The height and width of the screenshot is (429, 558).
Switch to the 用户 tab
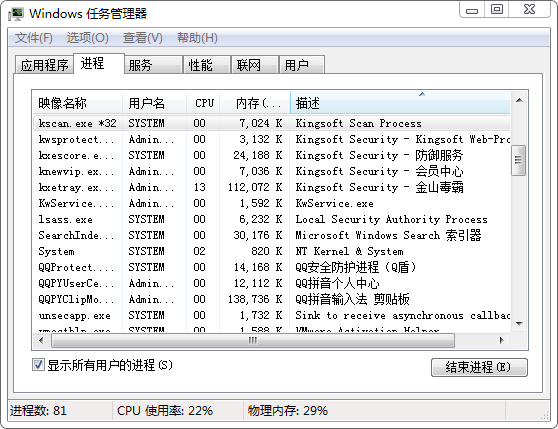(x=302, y=65)
